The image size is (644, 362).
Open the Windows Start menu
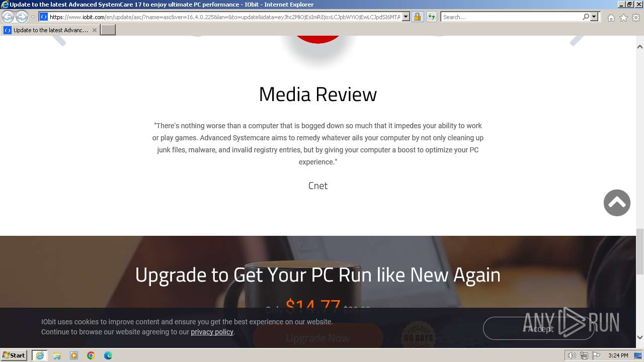(x=14, y=355)
